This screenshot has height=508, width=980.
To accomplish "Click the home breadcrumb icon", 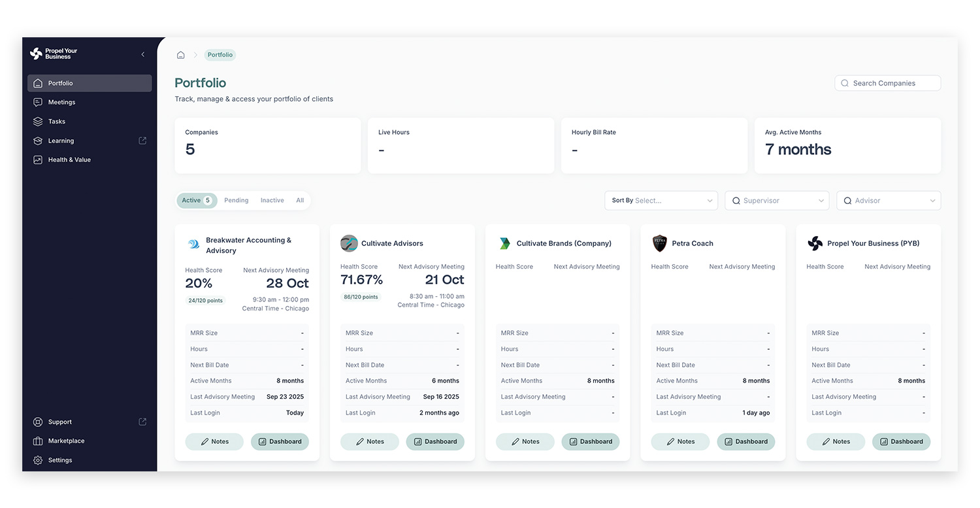I will (181, 55).
